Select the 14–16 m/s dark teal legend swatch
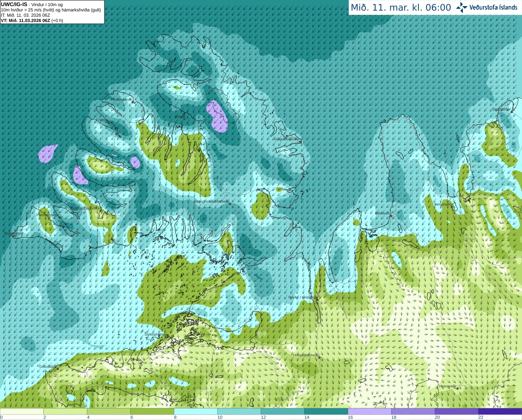The width and height of the screenshot is (522, 420). click(x=326, y=411)
